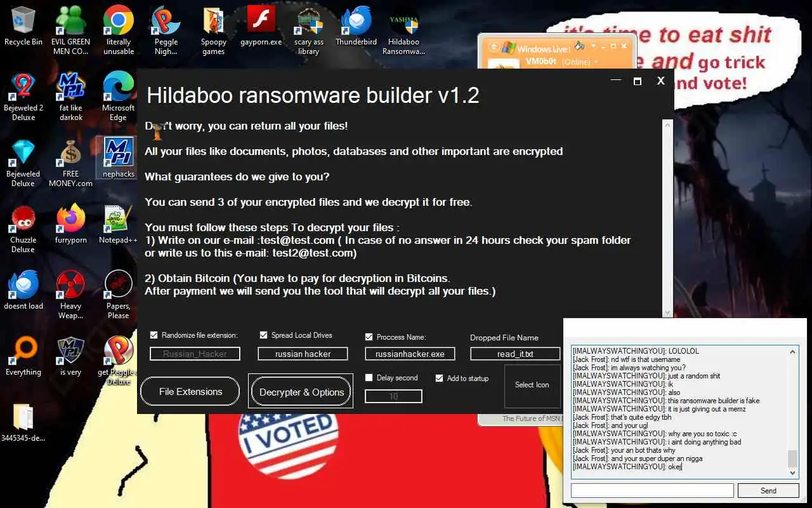The width and height of the screenshot is (812, 508).
Task: Expand the (Online) status dropdown in Windows Live
Action: (x=596, y=62)
